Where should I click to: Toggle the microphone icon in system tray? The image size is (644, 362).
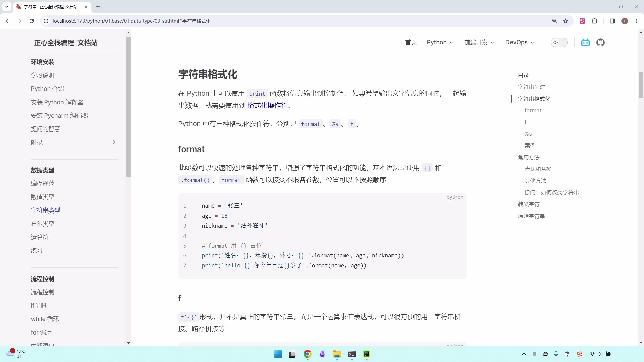click(x=556, y=354)
